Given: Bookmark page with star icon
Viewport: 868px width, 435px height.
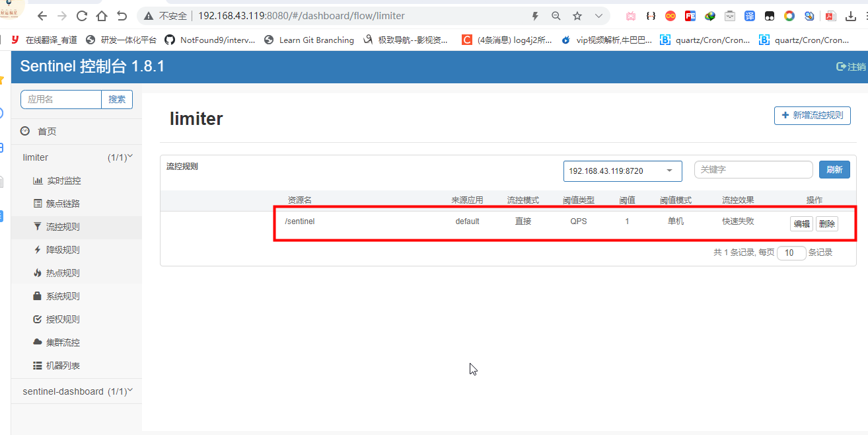Looking at the screenshot, I should point(577,16).
